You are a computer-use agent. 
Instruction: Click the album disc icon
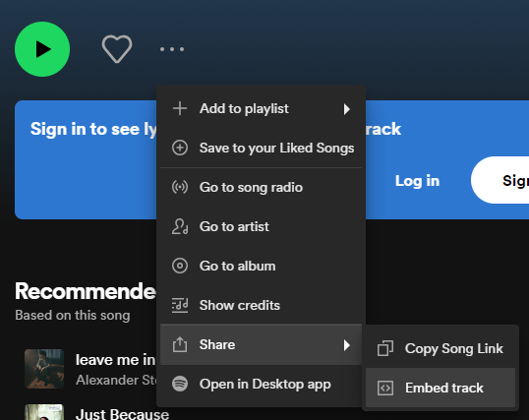(180, 266)
